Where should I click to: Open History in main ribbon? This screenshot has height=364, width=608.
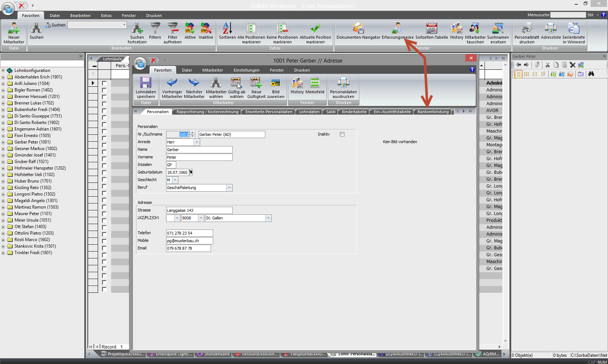click(456, 31)
